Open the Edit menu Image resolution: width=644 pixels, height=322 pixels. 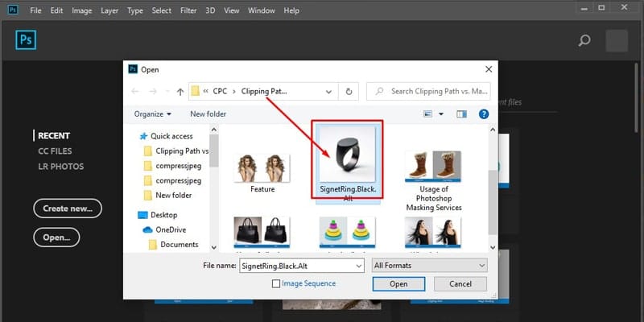(56, 10)
